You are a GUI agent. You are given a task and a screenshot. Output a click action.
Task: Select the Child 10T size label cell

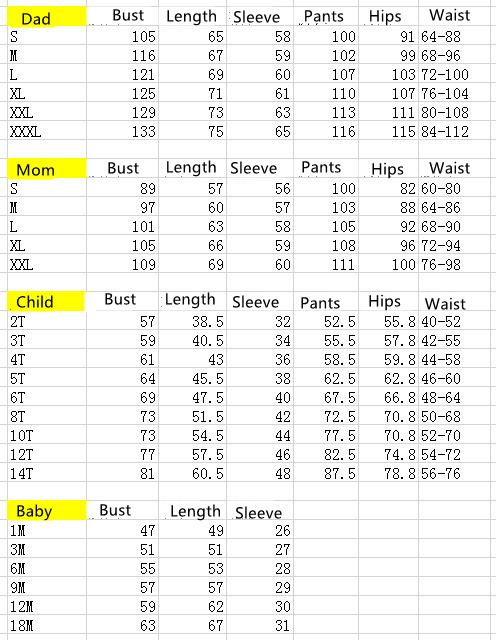[47, 436]
